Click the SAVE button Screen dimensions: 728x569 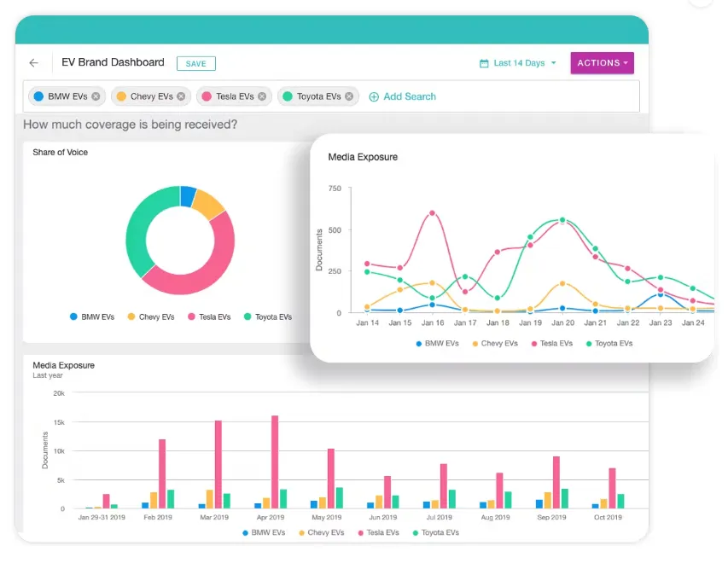(196, 64)
